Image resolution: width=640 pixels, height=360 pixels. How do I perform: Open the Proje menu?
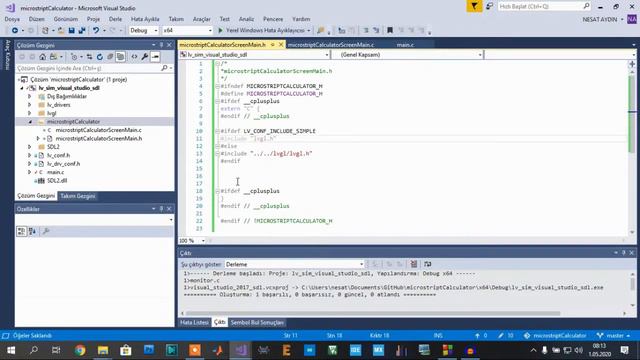point(93,19)
